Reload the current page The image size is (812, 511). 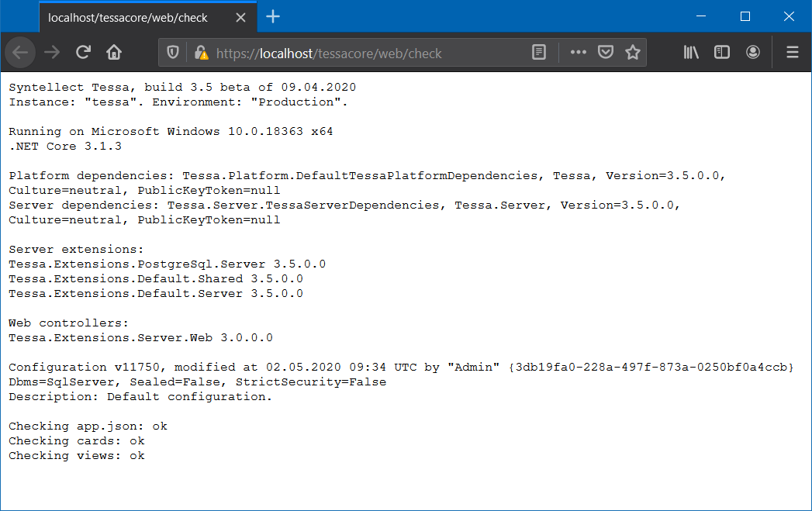click(83, 53)
